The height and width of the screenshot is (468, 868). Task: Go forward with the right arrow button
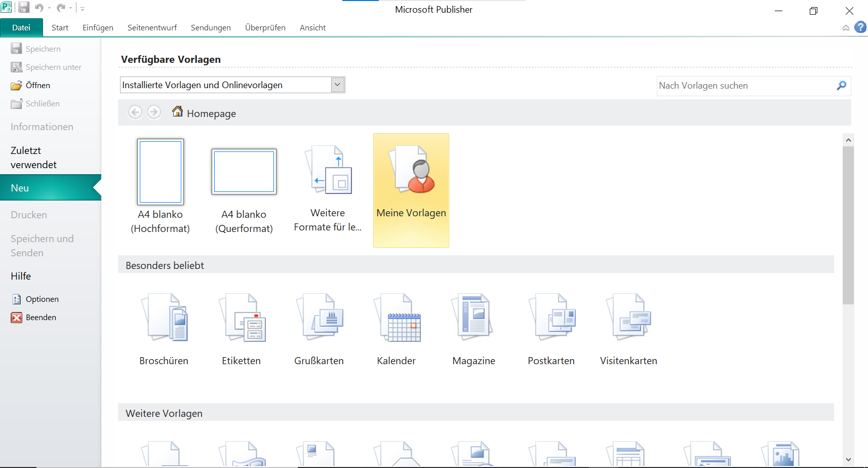tap(154, 112)
